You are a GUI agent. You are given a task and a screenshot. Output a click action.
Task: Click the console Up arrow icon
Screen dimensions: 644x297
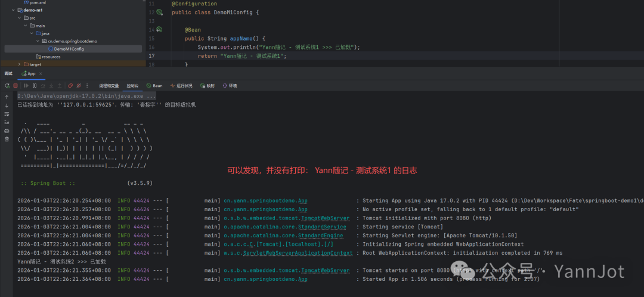[7, 97]
